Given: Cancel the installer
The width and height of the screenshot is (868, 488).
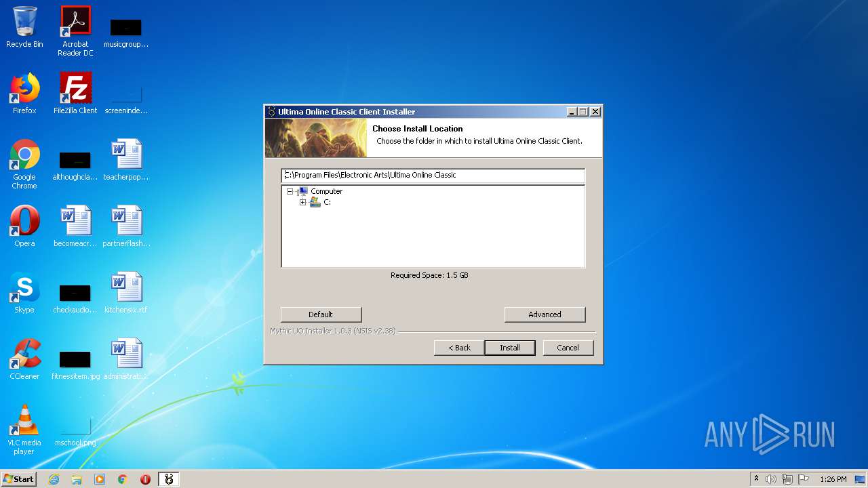Looking at the screenshot, I should click(568, 348).
